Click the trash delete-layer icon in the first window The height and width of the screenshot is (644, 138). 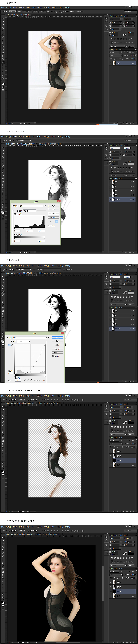[133, 123]
